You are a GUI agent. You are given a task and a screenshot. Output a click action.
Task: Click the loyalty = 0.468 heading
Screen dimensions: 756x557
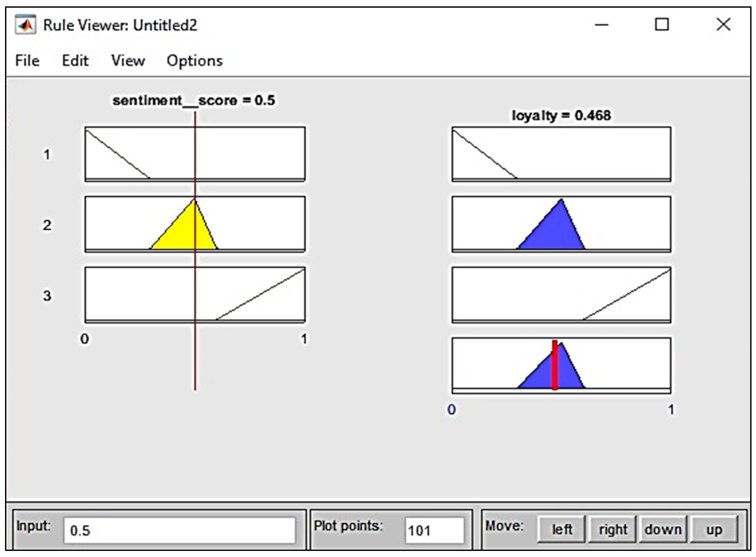pyautogui.click(x=561, y=116)
